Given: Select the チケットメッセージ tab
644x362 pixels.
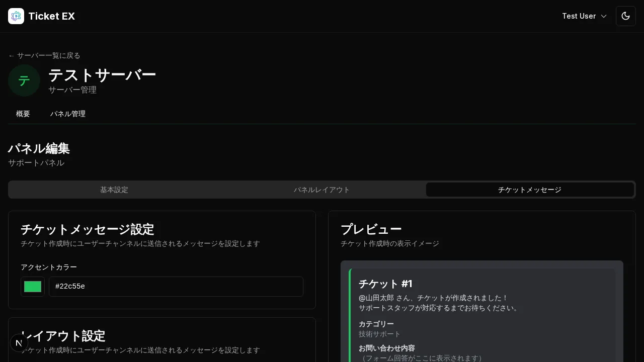Looking at the screenshot, I should 530,190.
